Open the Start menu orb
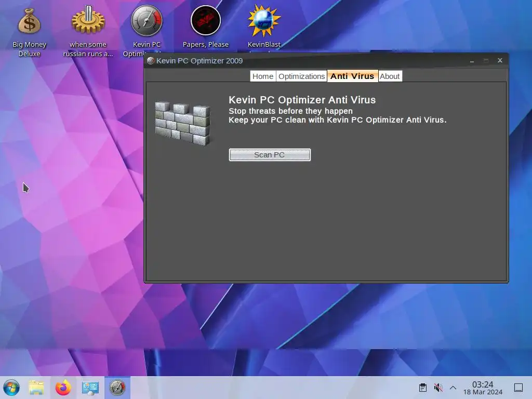 pos(11,388)
